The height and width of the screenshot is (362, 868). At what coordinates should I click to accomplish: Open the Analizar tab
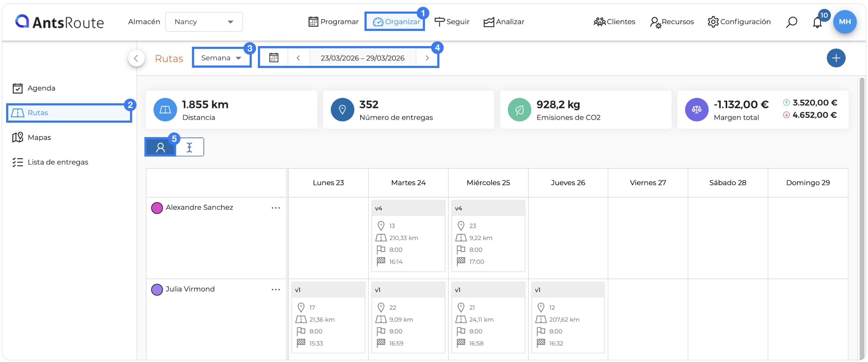[504, 22]
